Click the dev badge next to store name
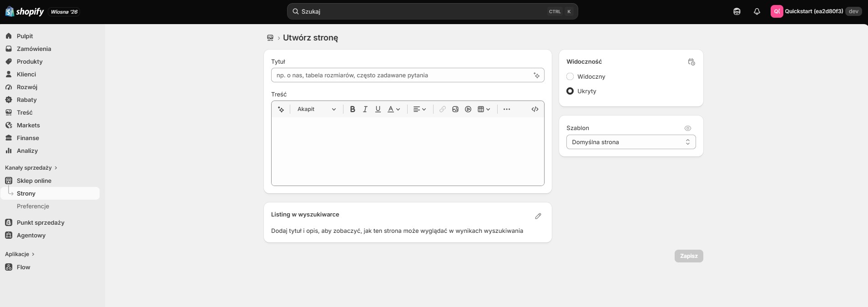868x307 pixels. coord(853,11)
